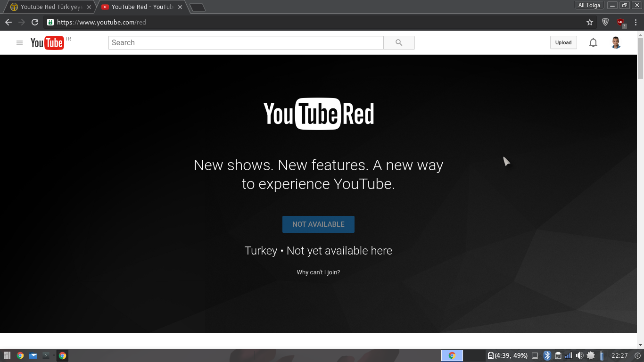Click the running Chrome taskbar item
The height and width of the screenshot is (362, 644).
click(x=62, y=355)
